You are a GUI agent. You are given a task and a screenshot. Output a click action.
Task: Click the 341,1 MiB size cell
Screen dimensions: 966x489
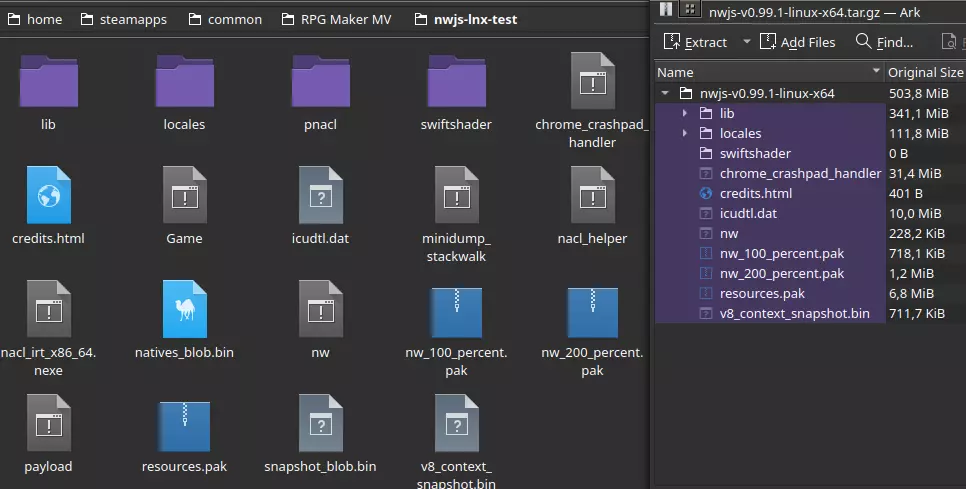coord(919,113)
